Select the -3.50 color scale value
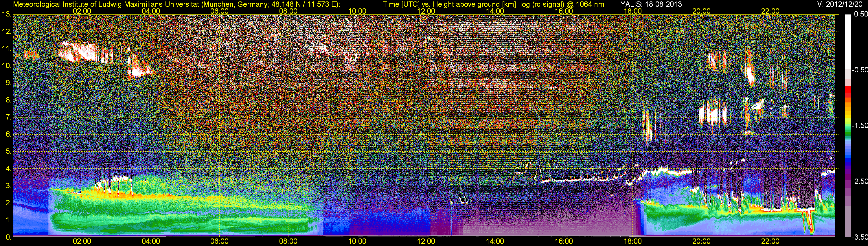868x246 pixels. (860, 237)
